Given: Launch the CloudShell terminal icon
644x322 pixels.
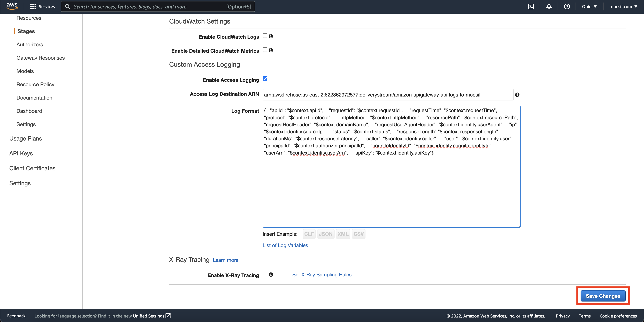Looking at the screenshot, I should click(531, 6).
